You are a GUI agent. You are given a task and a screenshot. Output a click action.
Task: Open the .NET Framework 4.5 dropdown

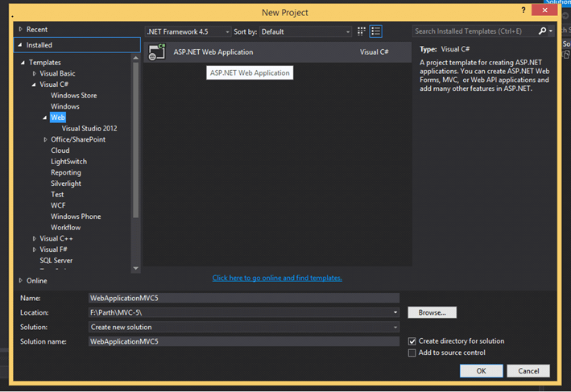tap(188, 31)
